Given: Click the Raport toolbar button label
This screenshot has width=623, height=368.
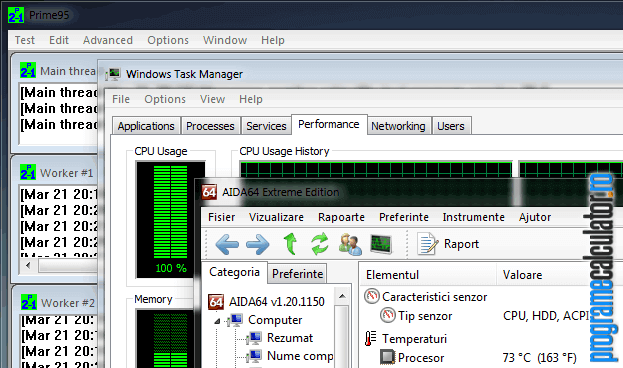Looking at the screenshot, I should [x=461, y=244].
